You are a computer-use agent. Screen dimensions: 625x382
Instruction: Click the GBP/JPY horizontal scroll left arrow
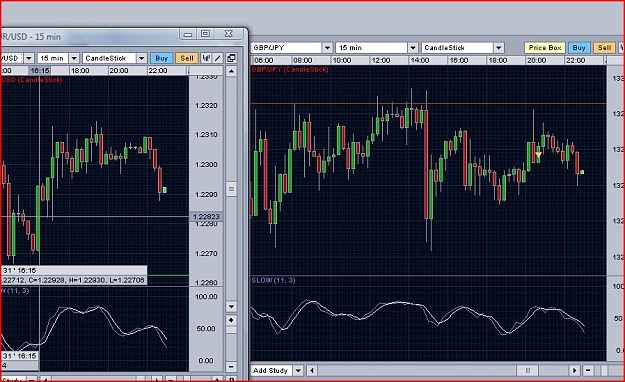tap(312, 370)
